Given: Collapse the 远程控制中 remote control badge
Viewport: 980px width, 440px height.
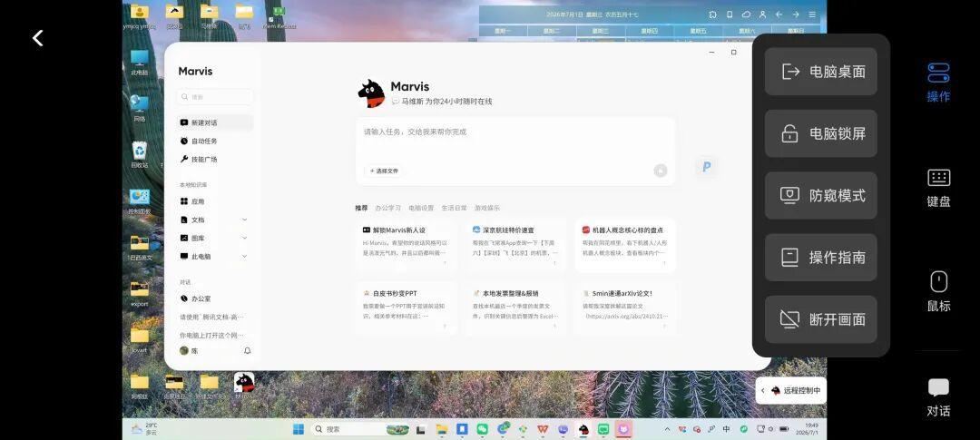Looking at the screenshot, I should pyautogui.click(x=763, y=391).
